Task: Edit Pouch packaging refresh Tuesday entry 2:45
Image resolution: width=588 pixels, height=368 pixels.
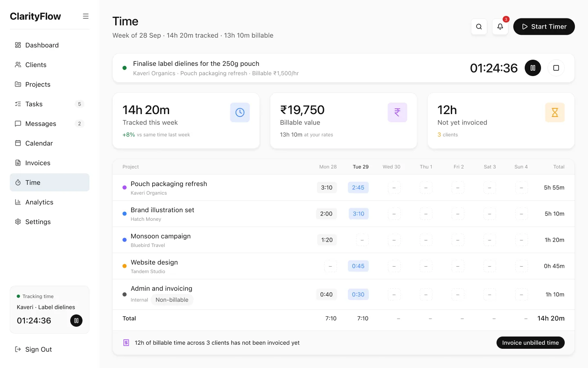Action: tap(358, 188)
